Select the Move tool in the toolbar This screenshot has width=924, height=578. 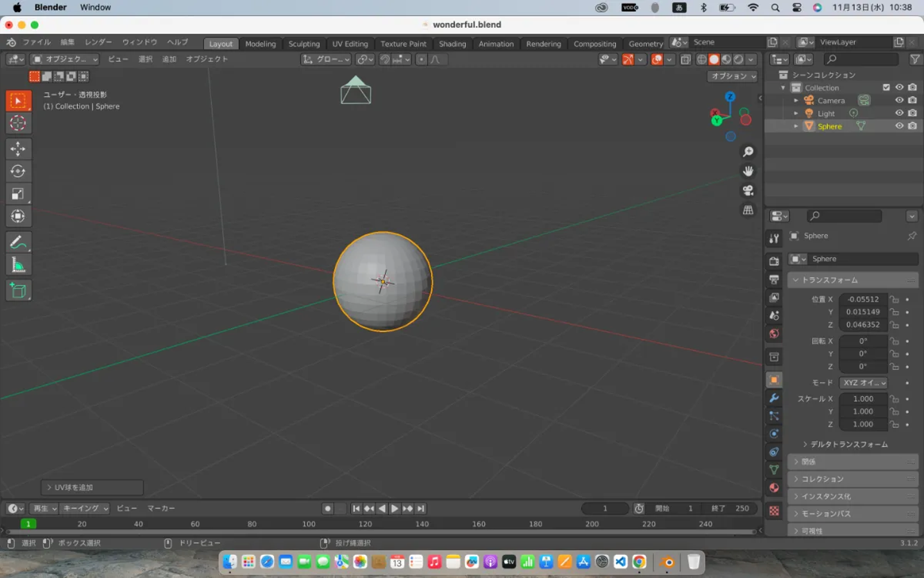click(x=18, y=149)
